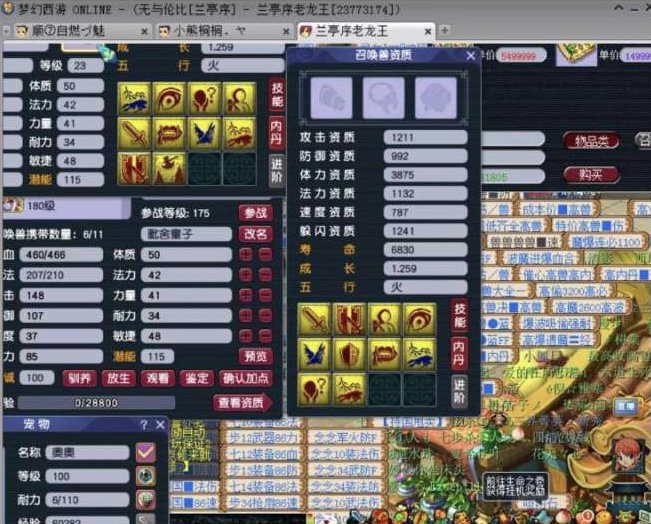Open help in the 宠物 panel
The image size is (651, 524).
[x=144, y=425]
